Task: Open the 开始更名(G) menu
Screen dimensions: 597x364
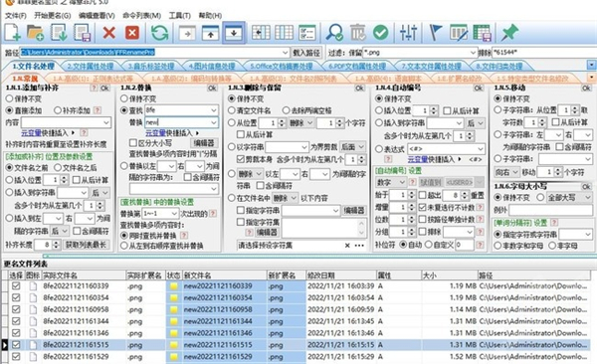Action: click(x=52, y=16)
